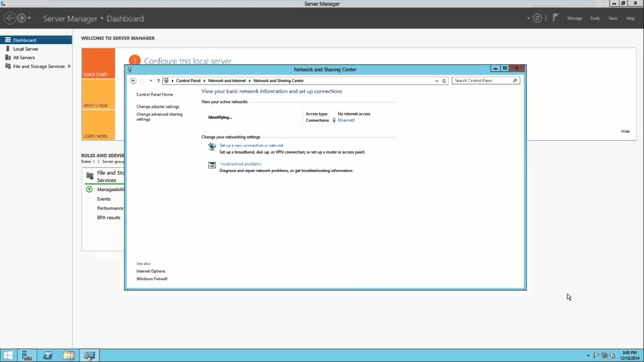Click the Server Manager refresh icon
The image size is (644, 362).
pyautogui.click(x=537, y=18)
